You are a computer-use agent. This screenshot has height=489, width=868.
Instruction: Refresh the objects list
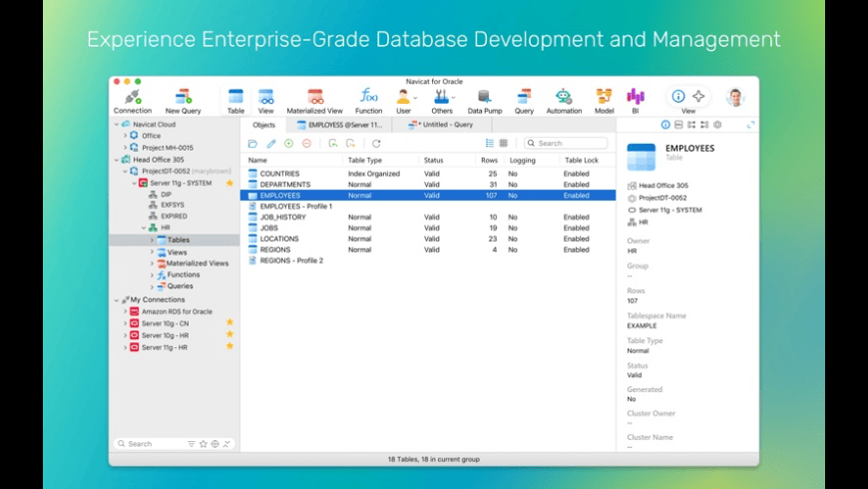376,144
